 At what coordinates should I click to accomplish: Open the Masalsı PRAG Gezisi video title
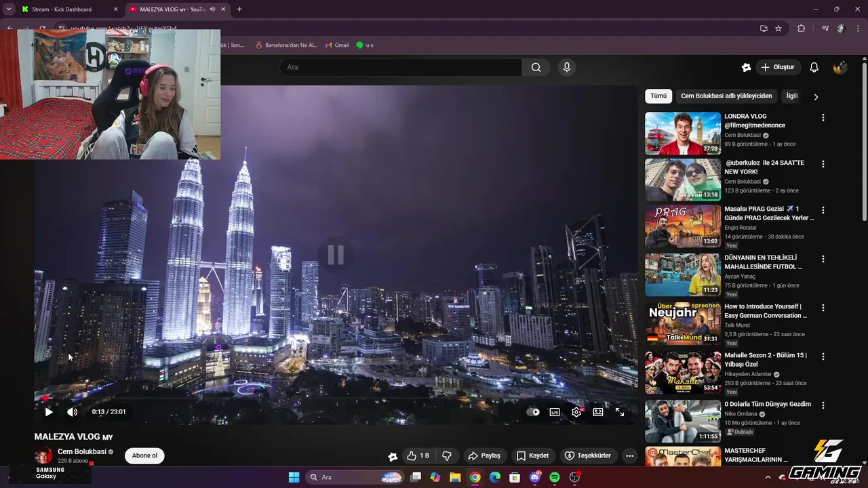coord(769,213)
